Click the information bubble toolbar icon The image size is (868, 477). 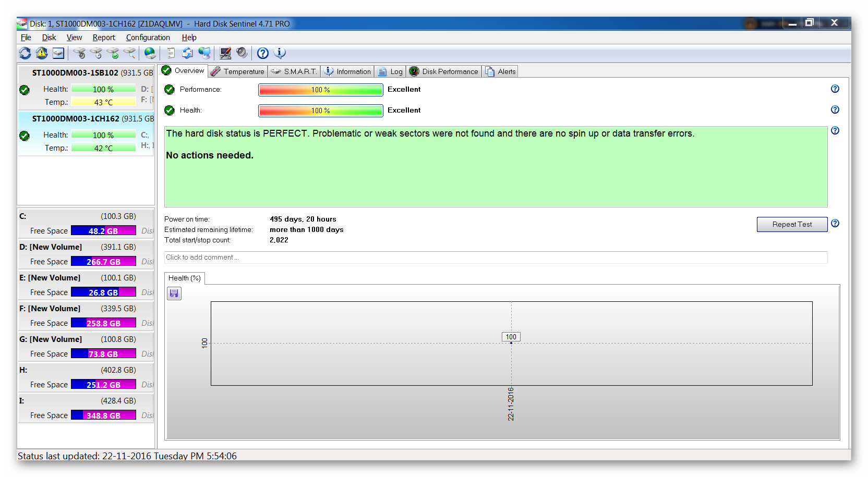[280, 53]
